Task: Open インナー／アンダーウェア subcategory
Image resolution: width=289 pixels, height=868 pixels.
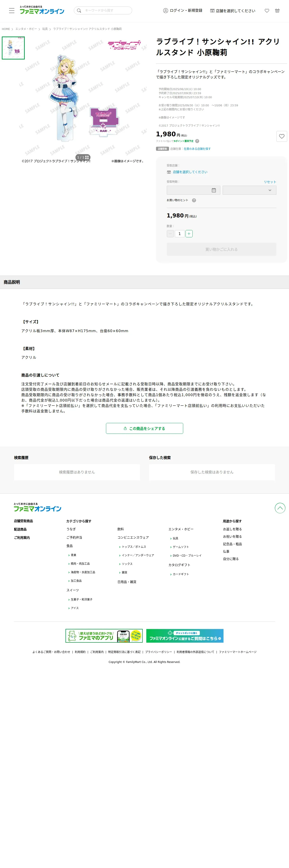Action: pyautogui.click(x=138, y=555)
